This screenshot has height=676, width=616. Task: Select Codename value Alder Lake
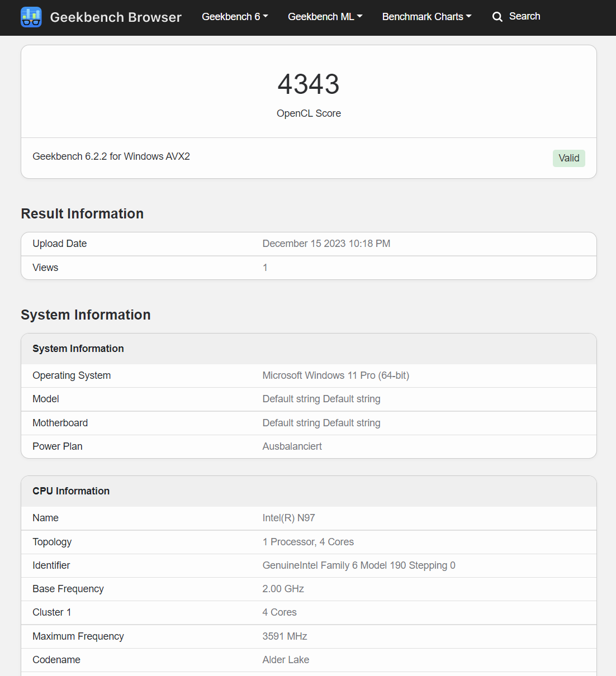click(286, 660)
